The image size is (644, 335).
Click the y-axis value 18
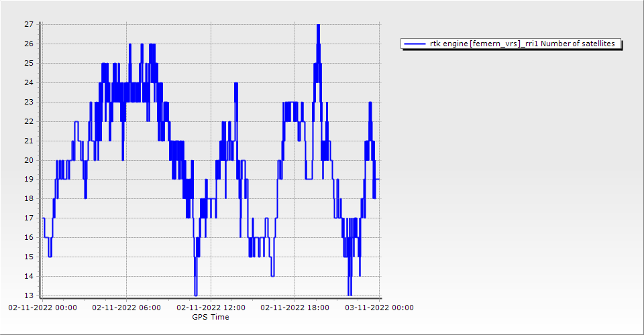click(29, 199)
